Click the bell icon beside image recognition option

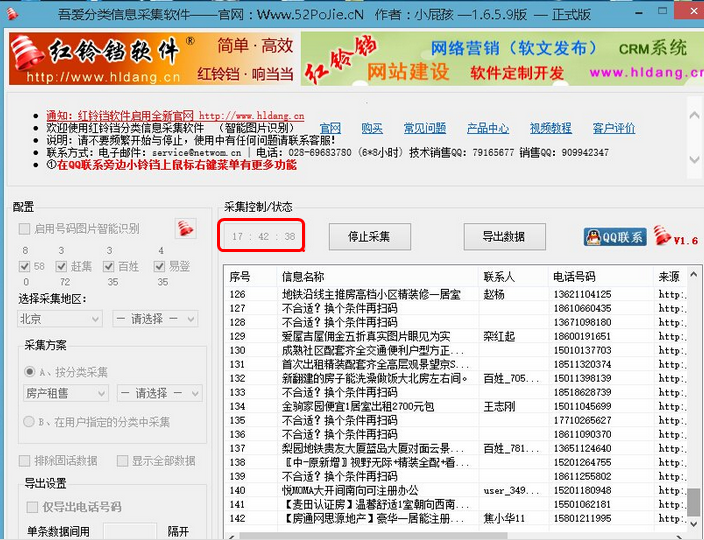[185, 228]
